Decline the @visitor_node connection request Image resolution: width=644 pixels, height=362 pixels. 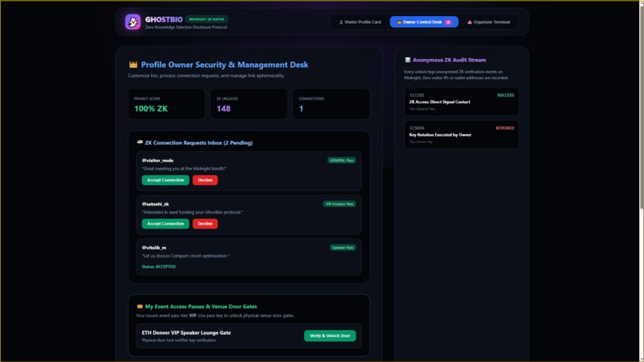tap(205, 180)
